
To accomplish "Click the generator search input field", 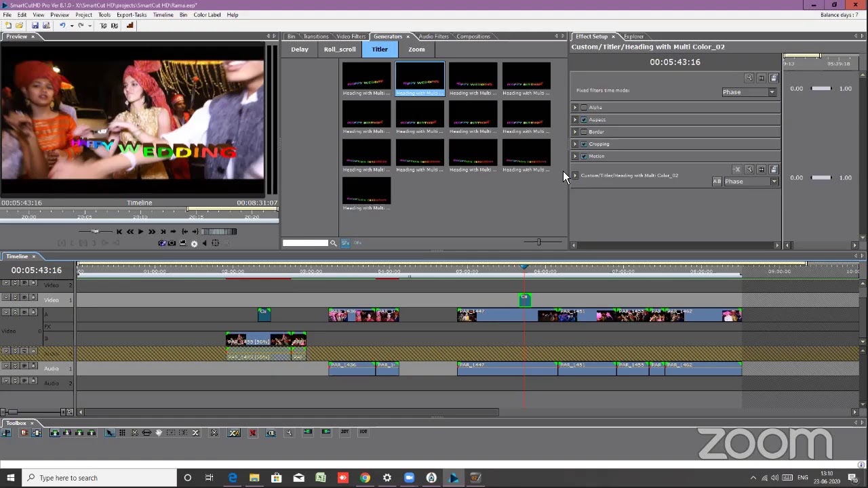I will coord(305,243).
